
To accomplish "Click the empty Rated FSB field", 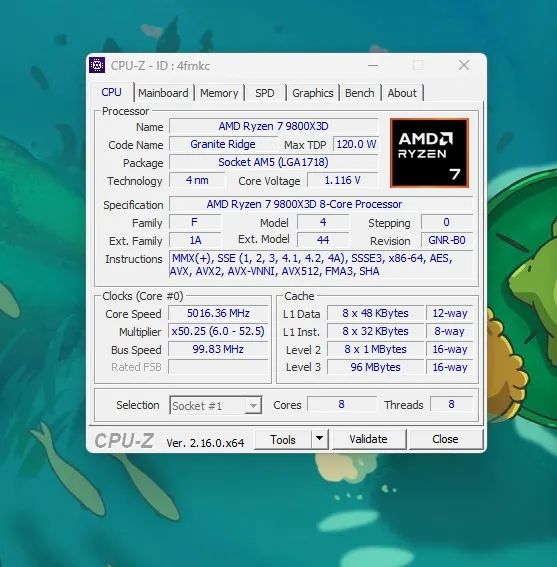I will pyautogui.click(x=218, y=367).
